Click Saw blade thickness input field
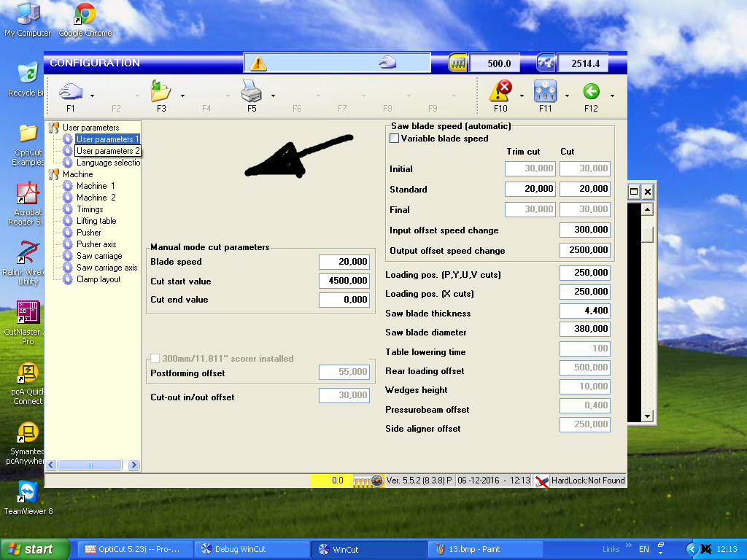The image size is (747, 560). (x=584, y=311)
